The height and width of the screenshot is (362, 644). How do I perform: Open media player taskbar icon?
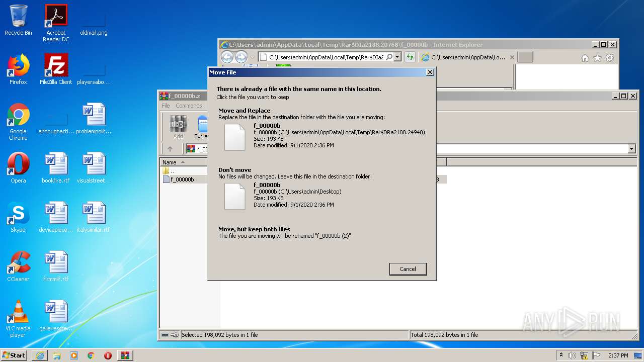pos(74,355)
